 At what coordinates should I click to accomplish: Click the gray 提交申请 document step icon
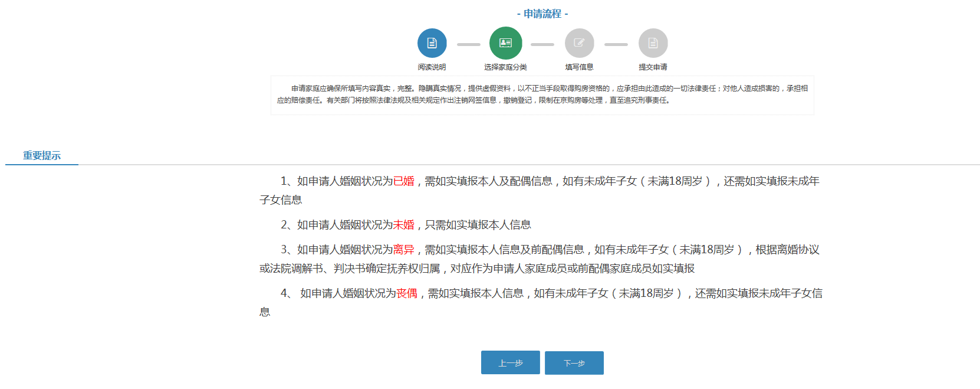tap(653, 43)
